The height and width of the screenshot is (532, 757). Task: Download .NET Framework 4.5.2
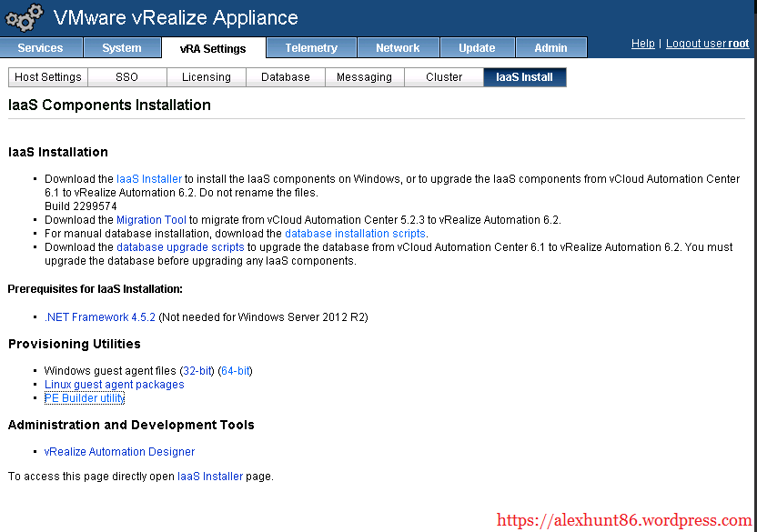[x=100, y=317]
